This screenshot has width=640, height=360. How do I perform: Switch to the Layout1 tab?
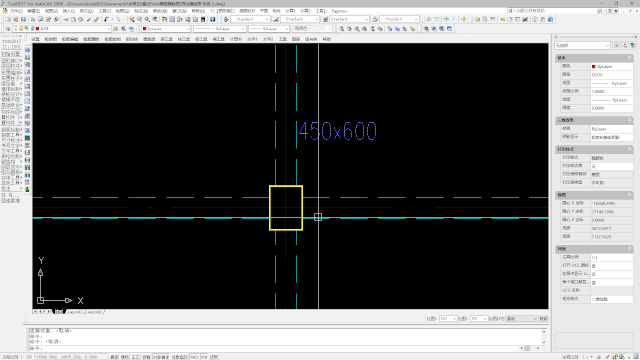click(75, 312)
